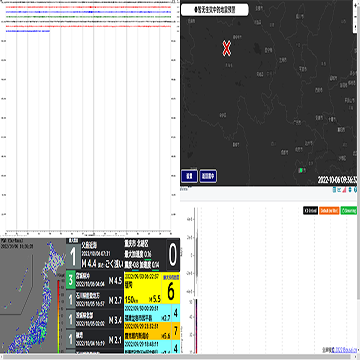Open the orange intensity 7 event row
360x360 pixels.
coord(152,331)
